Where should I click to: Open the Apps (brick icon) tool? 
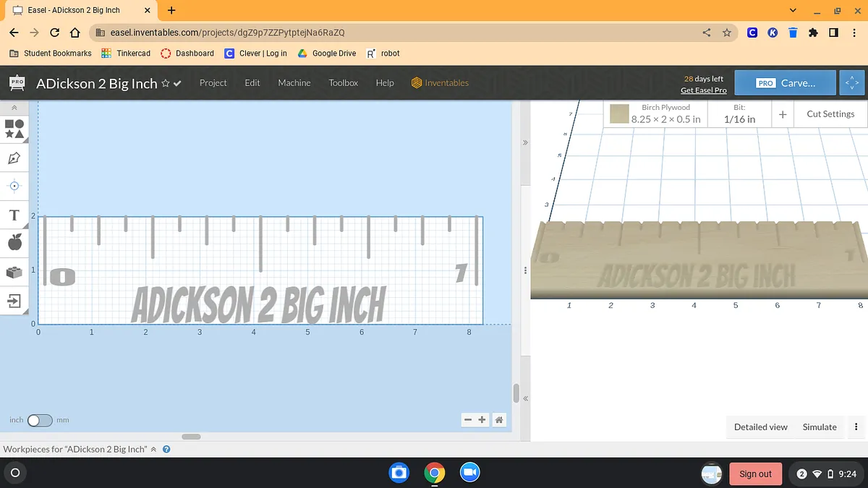click(x=14, y=272)
